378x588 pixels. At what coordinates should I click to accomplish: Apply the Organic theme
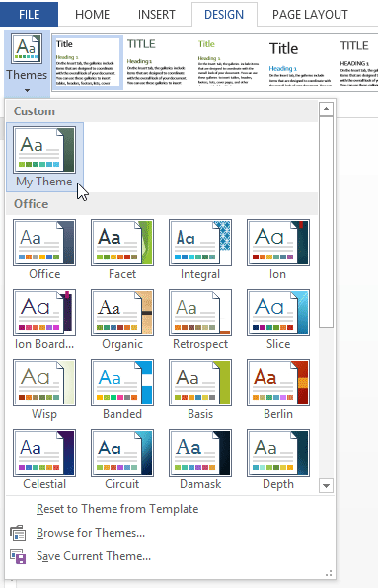pos(122,320)
